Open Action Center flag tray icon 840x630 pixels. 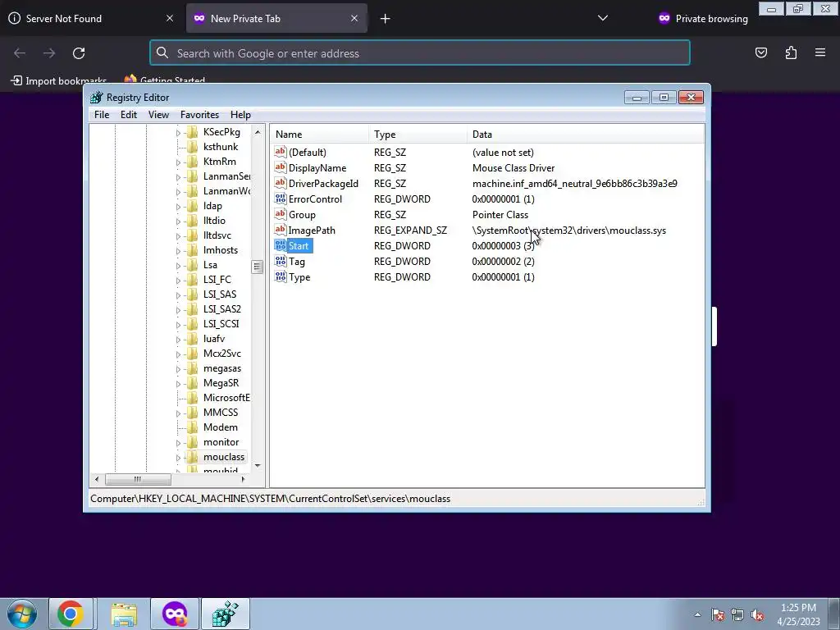718,615
